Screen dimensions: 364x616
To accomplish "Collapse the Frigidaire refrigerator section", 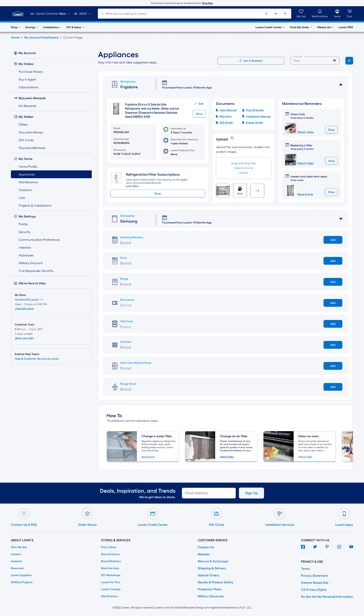I will (x=341, y=84).
